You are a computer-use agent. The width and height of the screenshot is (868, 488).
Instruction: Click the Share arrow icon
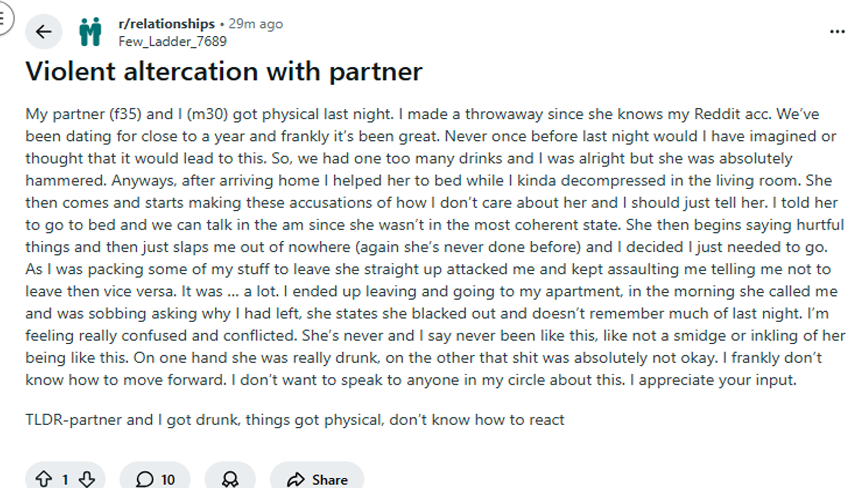(296, 479)
